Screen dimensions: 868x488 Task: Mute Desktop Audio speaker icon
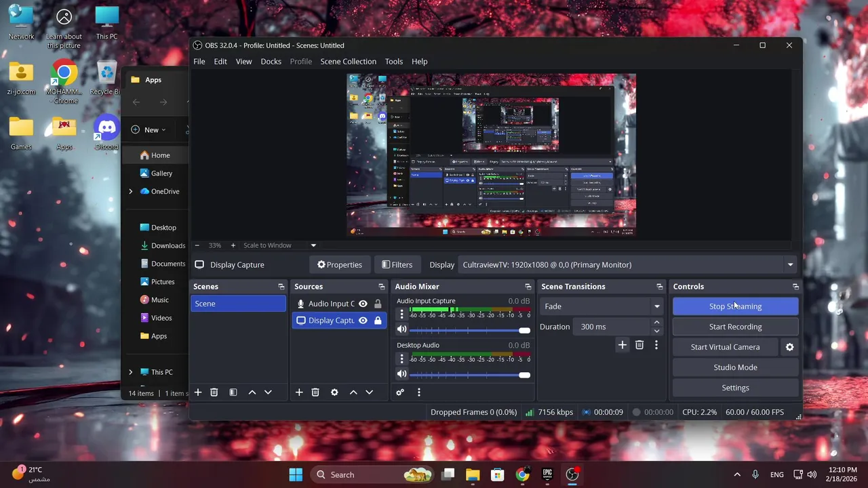(401, 374)
